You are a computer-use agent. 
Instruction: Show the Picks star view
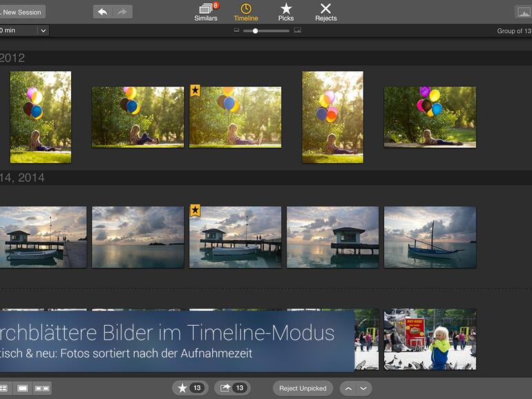(286, 12)
